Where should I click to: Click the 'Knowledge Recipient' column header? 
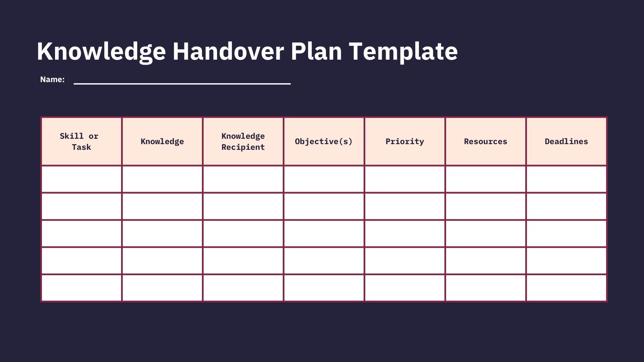pyautogui.click(x=243, y=141)
